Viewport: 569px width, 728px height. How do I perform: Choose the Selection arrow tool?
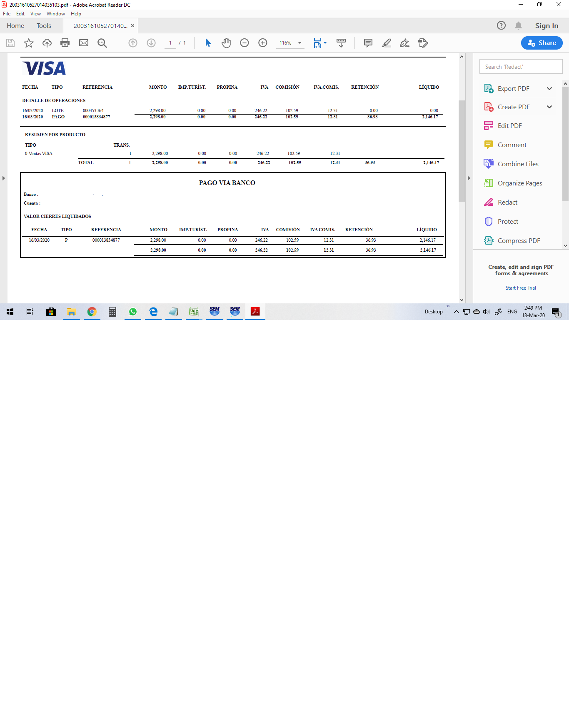[x=208, y=43]
